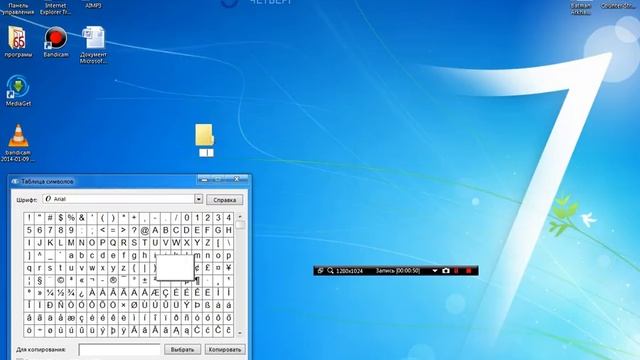Click the red pause icon in recording bar

coord(457,271)
